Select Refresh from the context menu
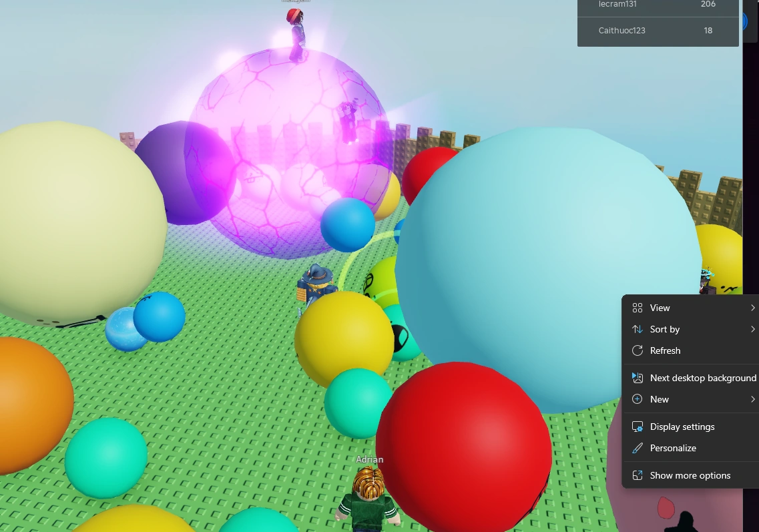The width and height of the screenshot is (759, 532). pyautogui.click(x=665, y=350)
